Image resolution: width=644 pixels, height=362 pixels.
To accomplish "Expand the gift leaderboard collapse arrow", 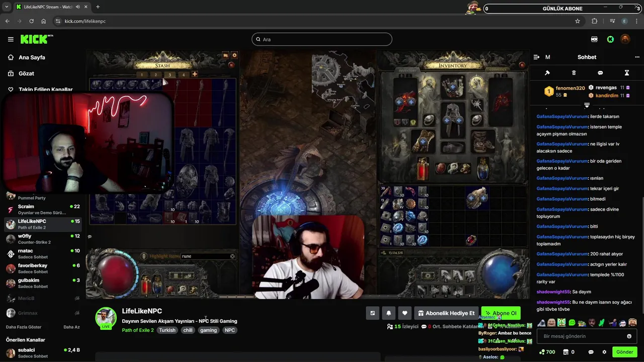I will pos(587,105).
